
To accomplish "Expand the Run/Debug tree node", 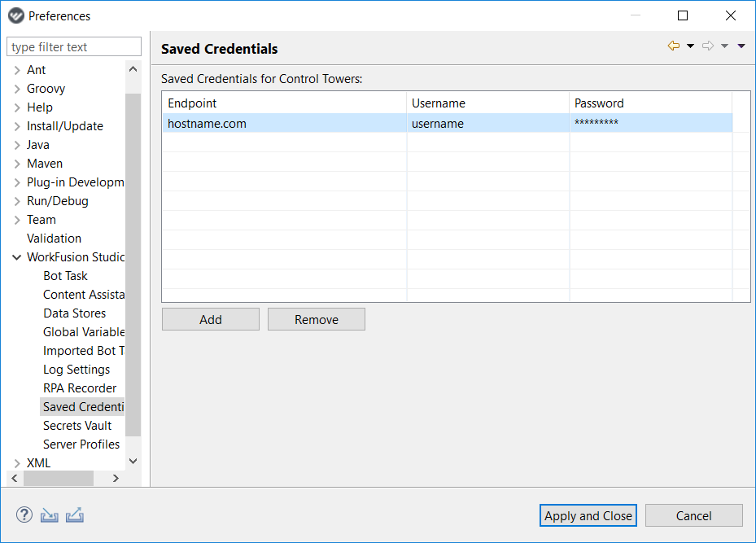I will click(x=17, y=201).
